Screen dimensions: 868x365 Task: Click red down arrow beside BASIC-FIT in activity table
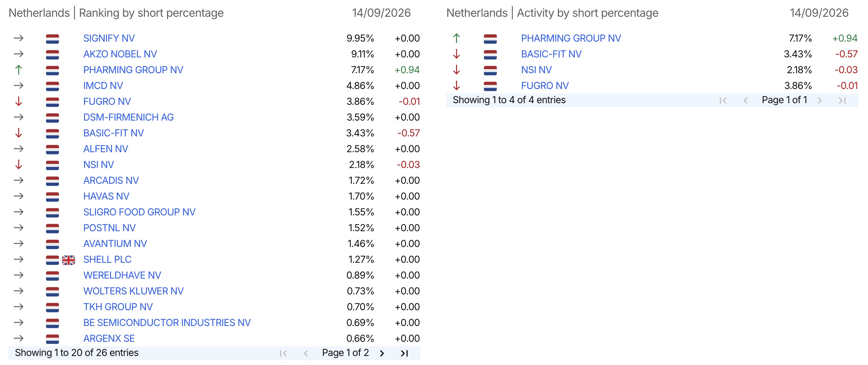pos(457,54)
